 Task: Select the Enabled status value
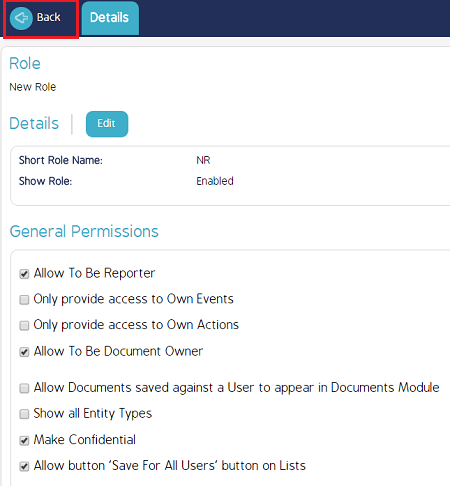coord(215,181)
